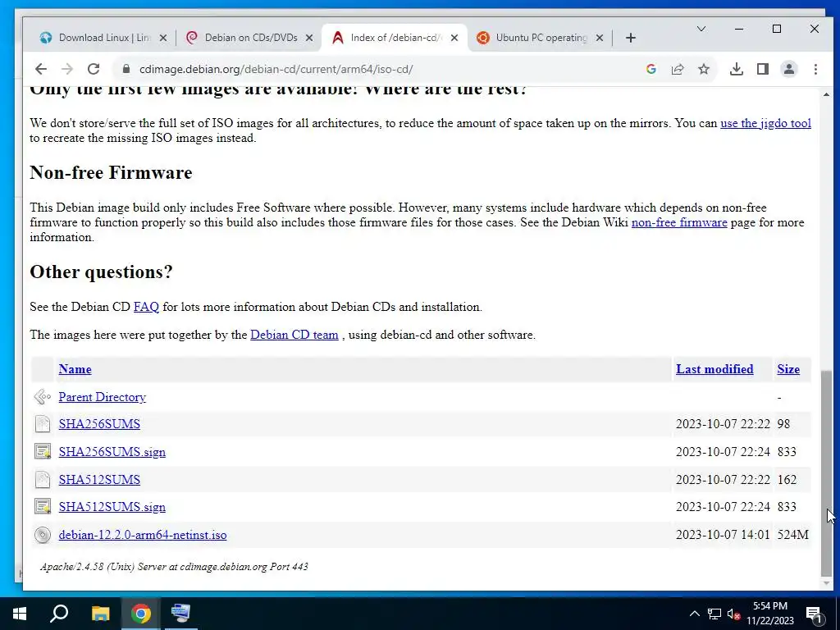Open the Debian CD FAQ link

tap(146, 307)
